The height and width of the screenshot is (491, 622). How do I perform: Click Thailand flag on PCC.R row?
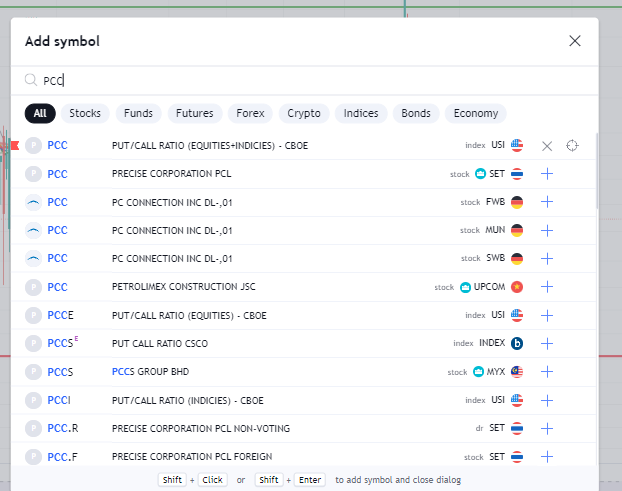pos(517,428)
